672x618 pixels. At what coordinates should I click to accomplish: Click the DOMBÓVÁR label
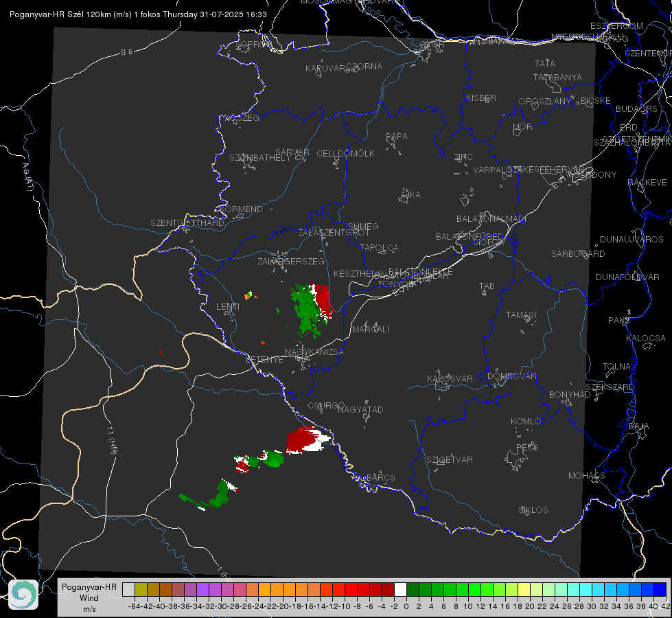(511, 376)
